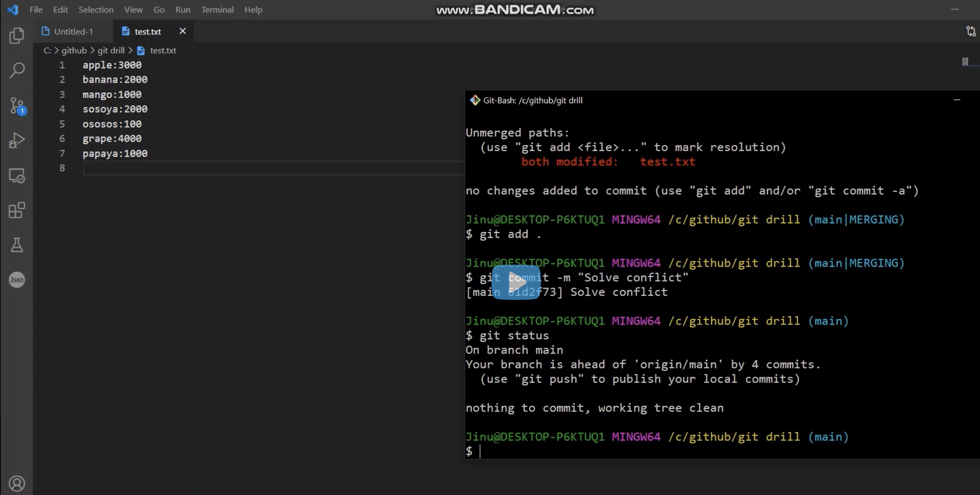Open the Testing flask icon

17,245
